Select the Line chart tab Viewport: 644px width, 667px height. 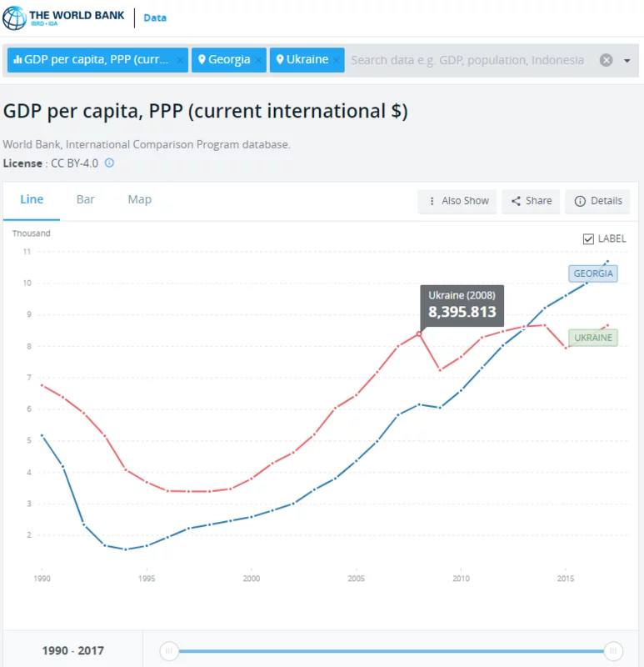pyautogui.click(x=32, y=199)
